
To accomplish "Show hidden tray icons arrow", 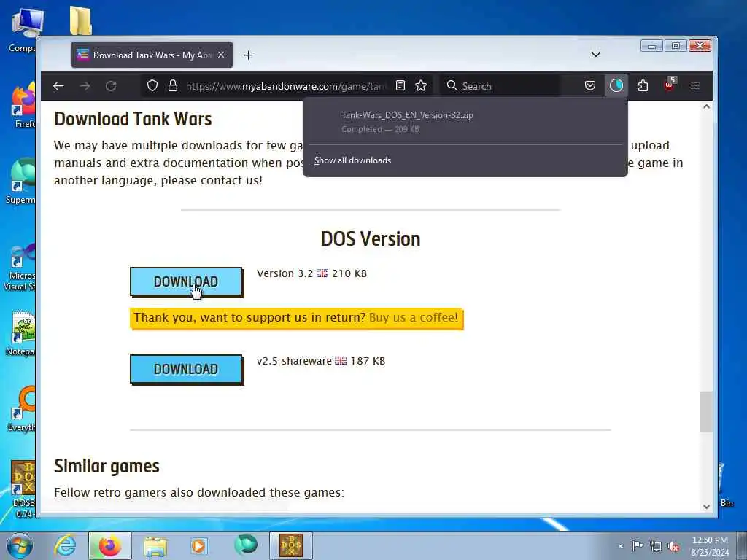I will coord(620,546).
